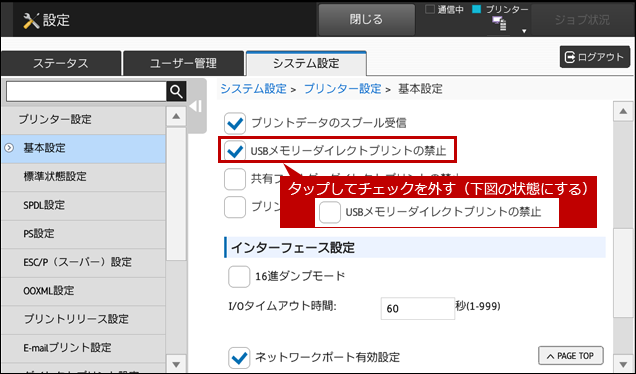Viewport: 636px width, 374px height.
Task: Select the システム設定 tab
Action: (306, 63)
